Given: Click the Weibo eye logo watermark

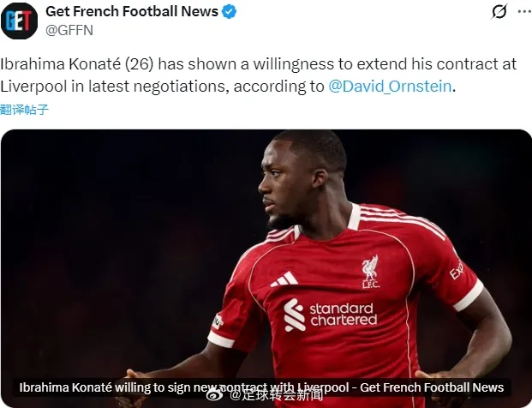Looking at the screenshot, I should point(215,395).
